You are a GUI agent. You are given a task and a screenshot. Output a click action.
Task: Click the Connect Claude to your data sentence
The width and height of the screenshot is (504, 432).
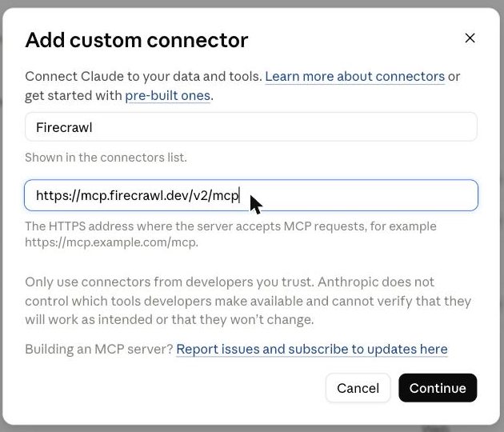tap(144, 77)
